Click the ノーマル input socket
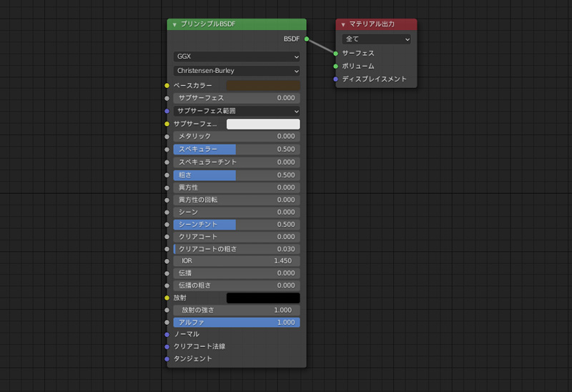Image resolution: width=572 pixels, height=392 pixels. coord(167,334)
